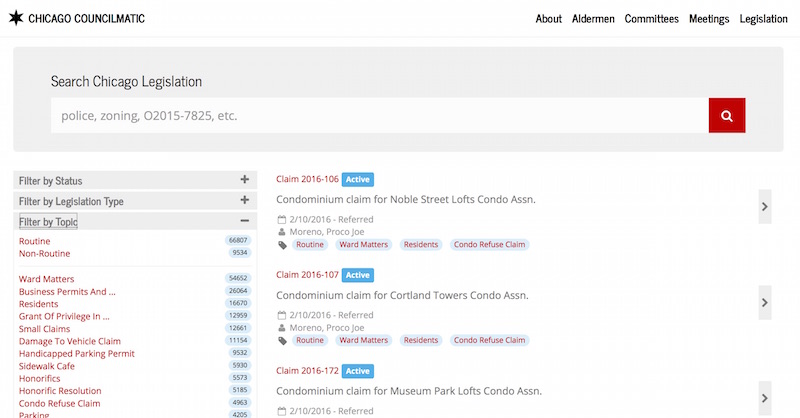Click 'Moreno, Proco Joe' under Claim 2016-106
This screenshot has height=418, width=800.
[x=327, y=232]
